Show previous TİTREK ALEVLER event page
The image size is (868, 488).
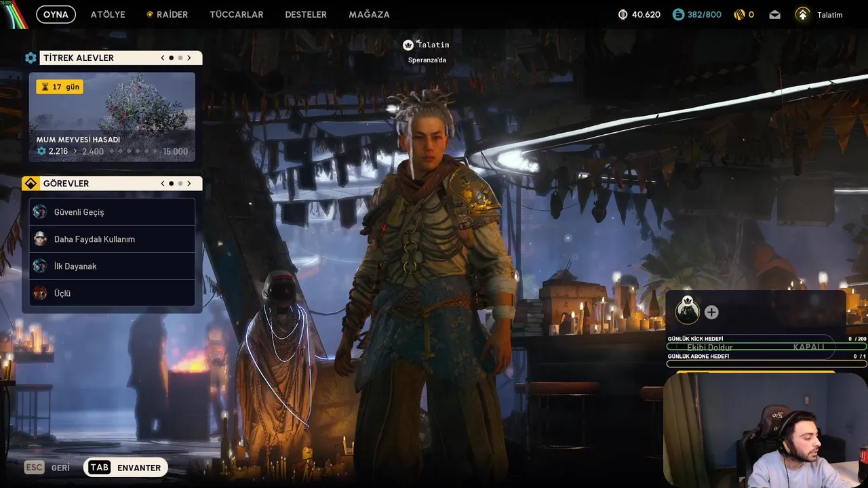[x=163, y=58]
